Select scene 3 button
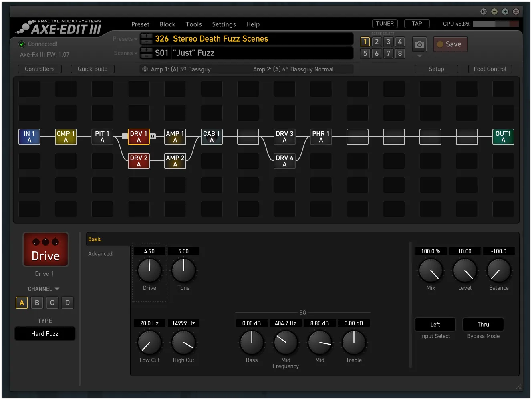 pyautogui.click(x=388, y=42)
